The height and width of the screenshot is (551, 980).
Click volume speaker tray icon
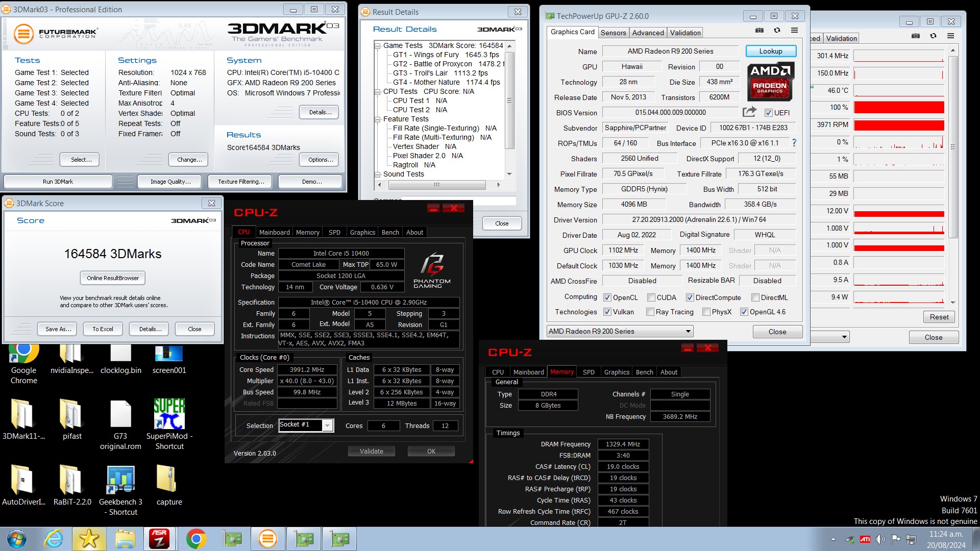pos(880,539)
